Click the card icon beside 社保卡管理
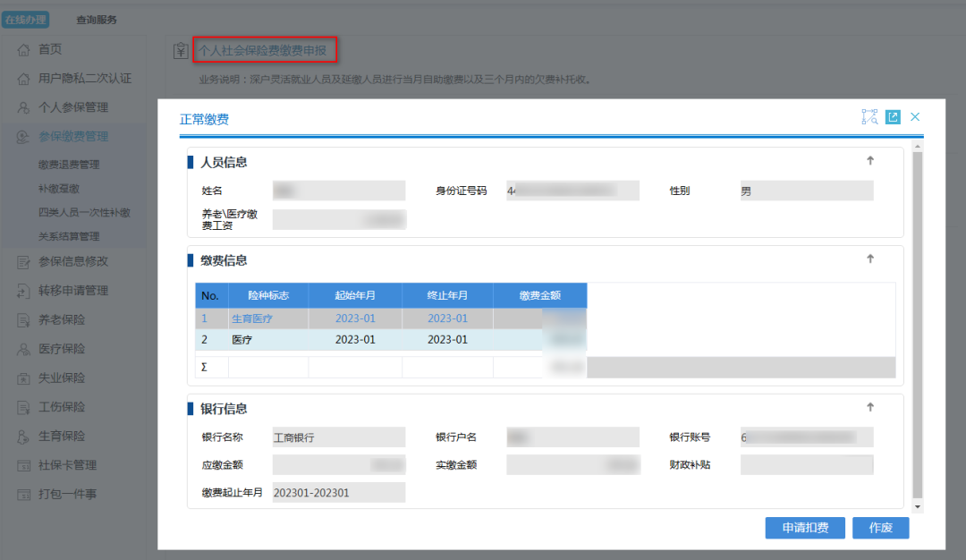 pyautogui.click(x=23, y=465)
